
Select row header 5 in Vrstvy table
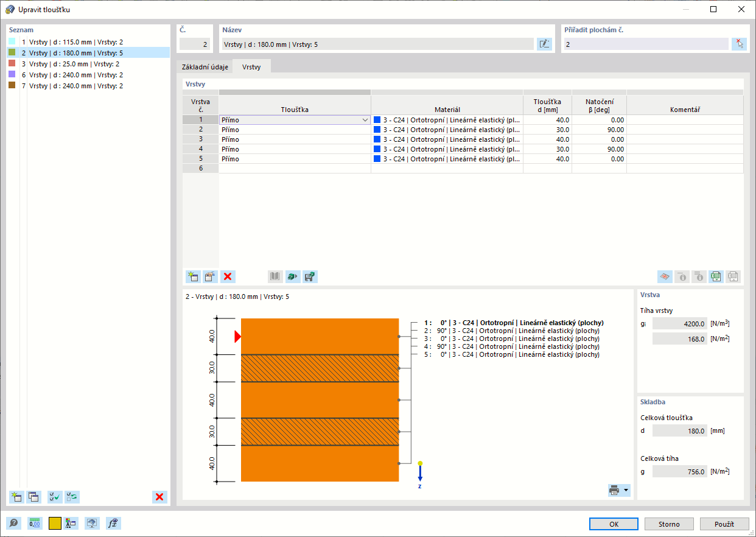(200, 159)
